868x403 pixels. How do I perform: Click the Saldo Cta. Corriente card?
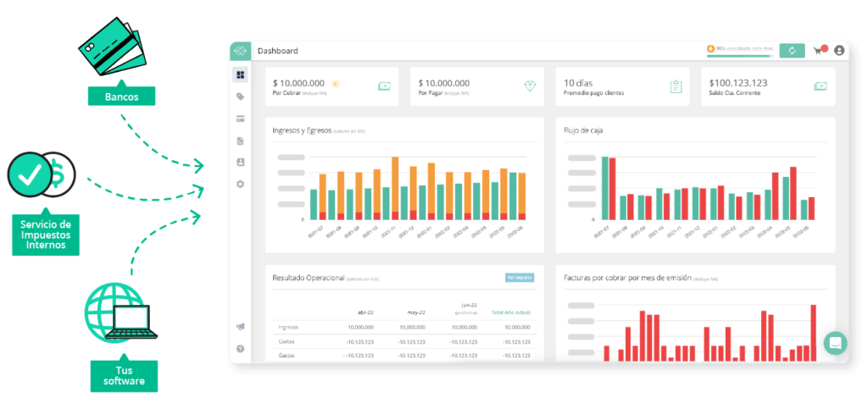[768, 87]
